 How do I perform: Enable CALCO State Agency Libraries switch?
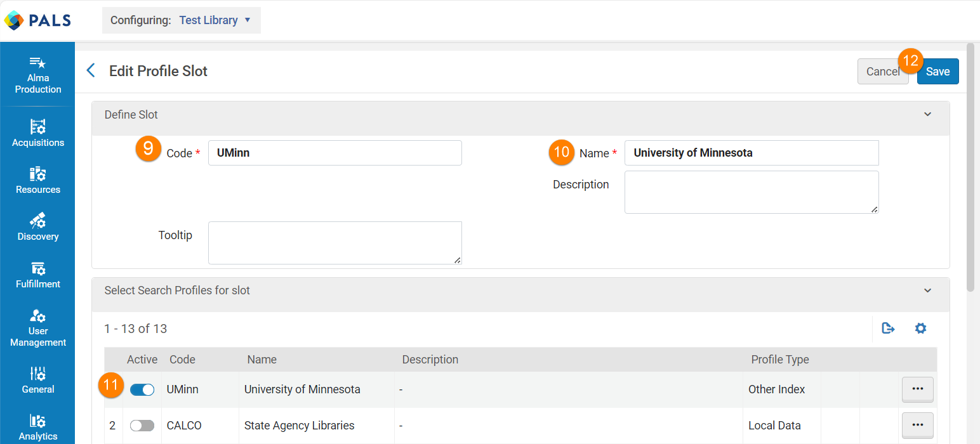[142, 426]
